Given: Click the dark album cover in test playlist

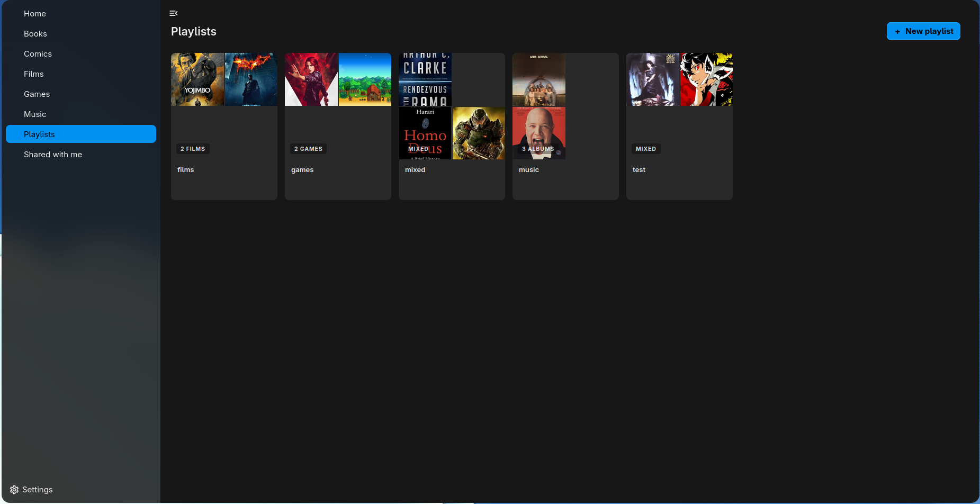Looking at the screenshot, I should coord(653,79).
